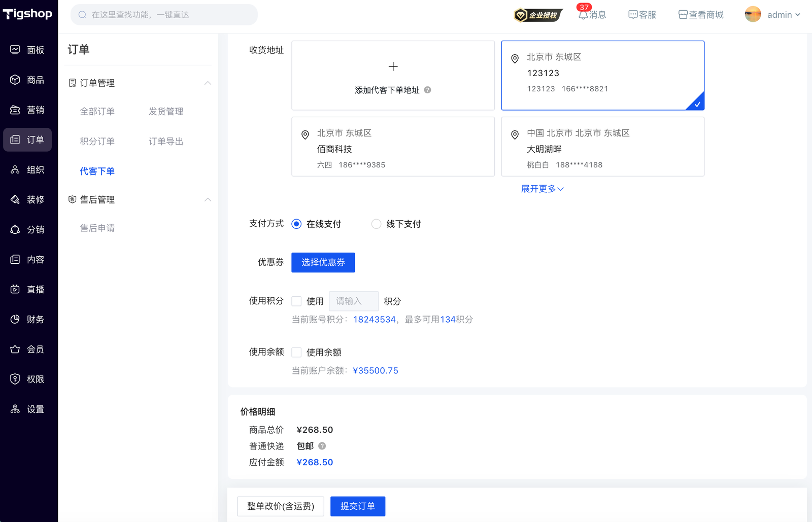Check the 使用余额 checkbox
The height and width of the screenshot is (522, 812).
[x=296, y=352]
